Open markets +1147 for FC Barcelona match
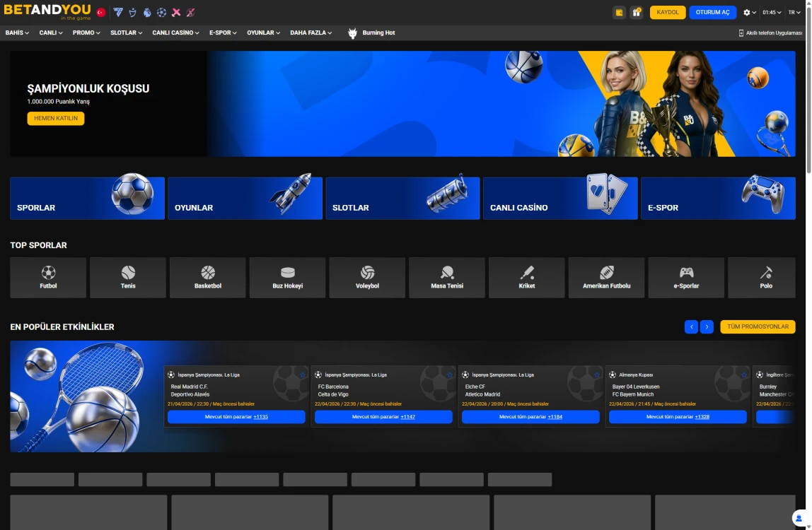 tap(383, 417)
